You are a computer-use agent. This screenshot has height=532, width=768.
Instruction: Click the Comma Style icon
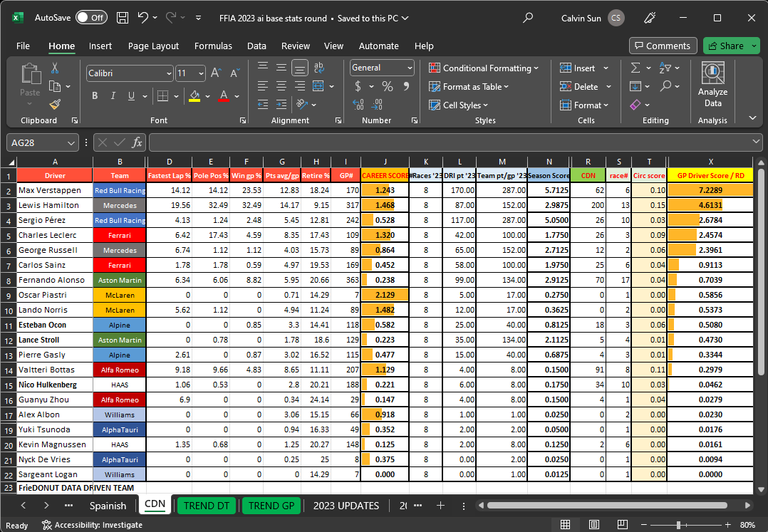(406, 87)
